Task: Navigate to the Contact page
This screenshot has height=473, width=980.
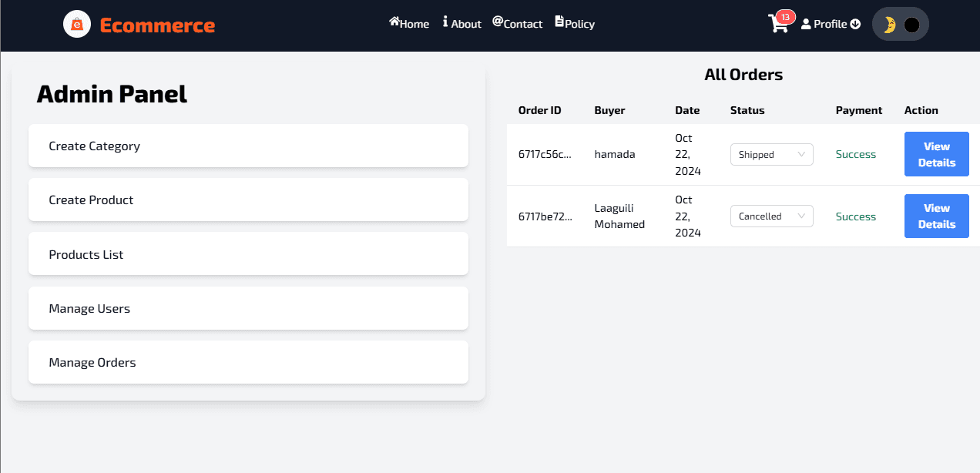Action: tap(522, 24)
